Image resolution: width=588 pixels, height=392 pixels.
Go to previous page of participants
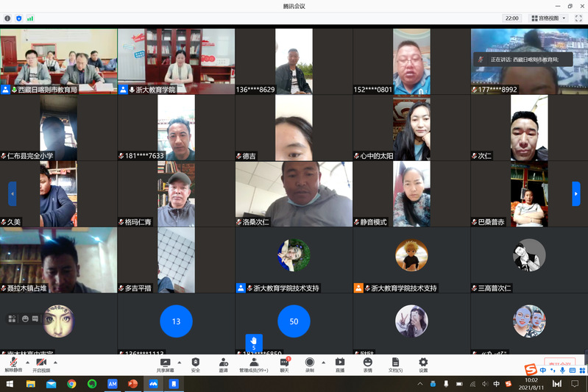coord(12,193)
